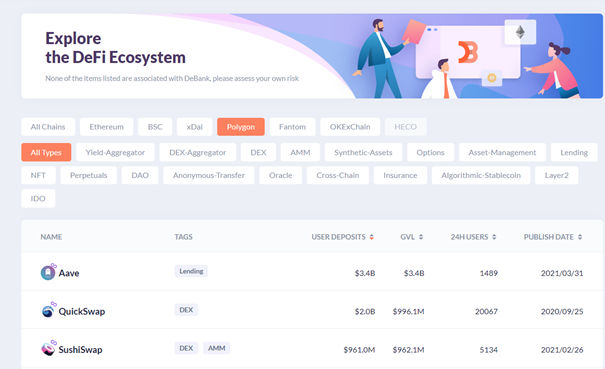Filter by Cross-Chain type

click(x=338, y=175)
